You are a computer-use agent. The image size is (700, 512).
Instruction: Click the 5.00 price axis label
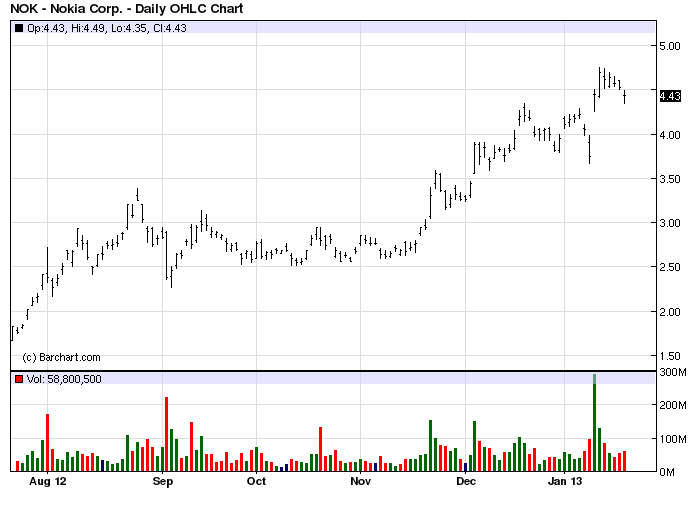pos(670,46)
